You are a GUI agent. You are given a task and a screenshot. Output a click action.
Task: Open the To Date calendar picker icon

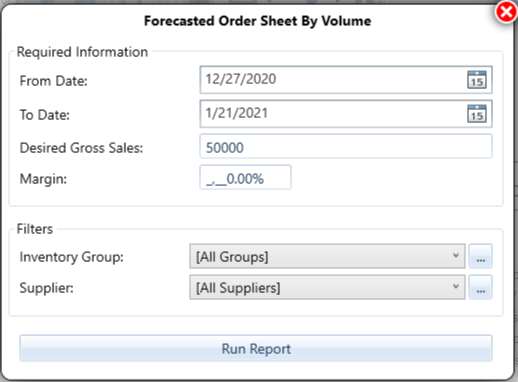477,114
